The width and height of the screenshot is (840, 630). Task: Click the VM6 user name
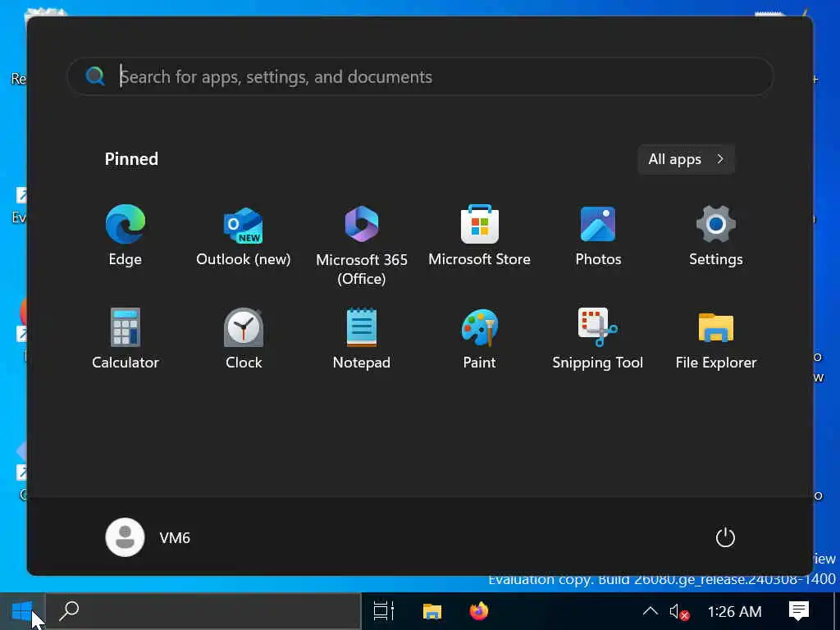coord(175,538)
